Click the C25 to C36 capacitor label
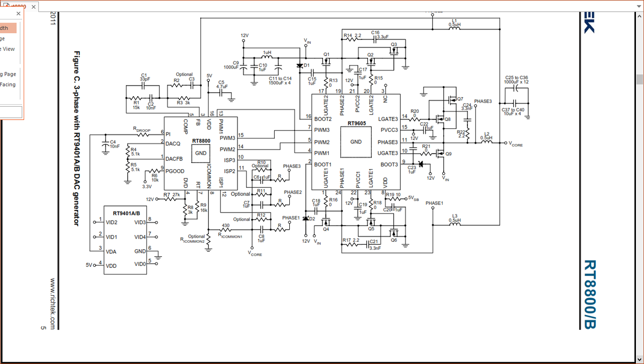Screen dimensions: 644x364 coord(517,80)
